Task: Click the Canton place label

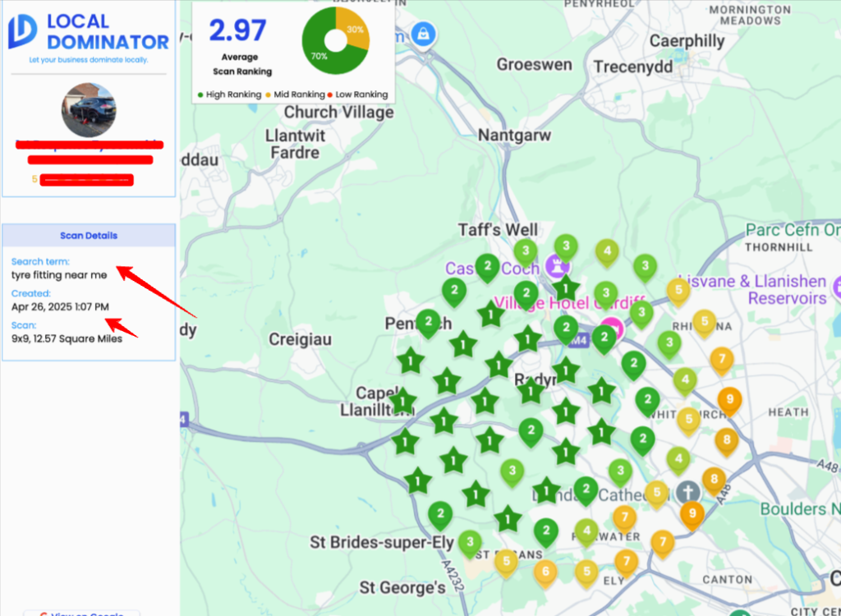Action: click(728, 580)
